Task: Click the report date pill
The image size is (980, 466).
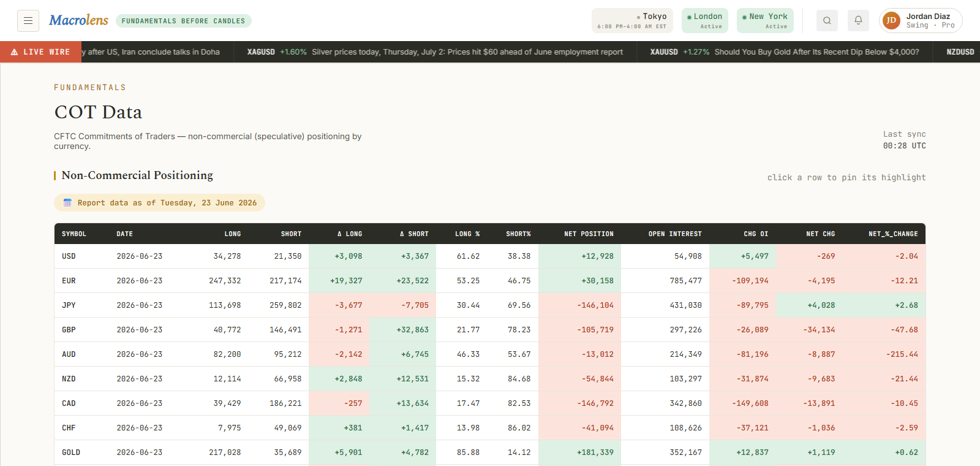Action: (159, 203)
